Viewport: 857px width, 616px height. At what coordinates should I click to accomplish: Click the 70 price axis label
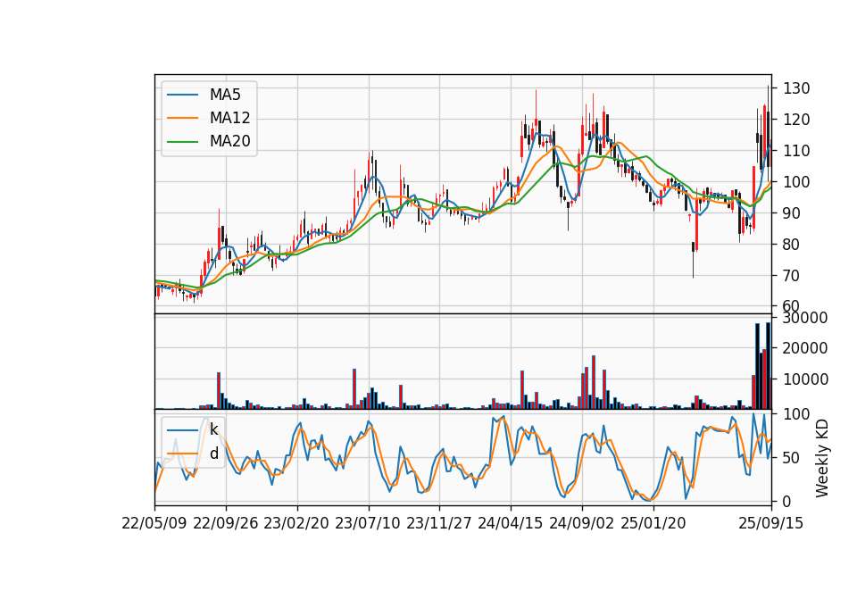tap(792, 276)
